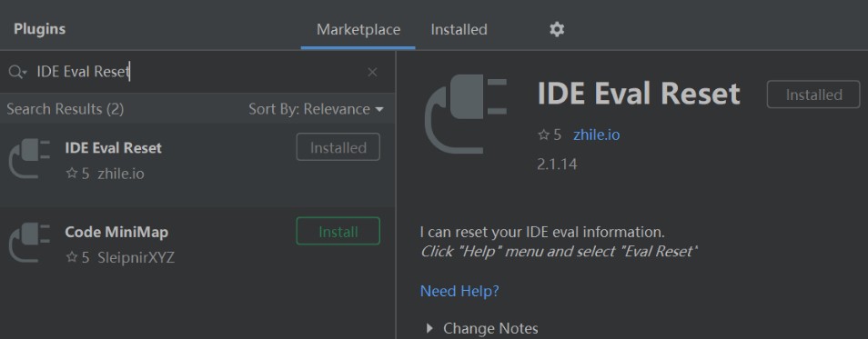Screen dimensions: 868x339
Task: Select the Code MiniMap search result
Action: pyautogui.click(x=197, y=249)
